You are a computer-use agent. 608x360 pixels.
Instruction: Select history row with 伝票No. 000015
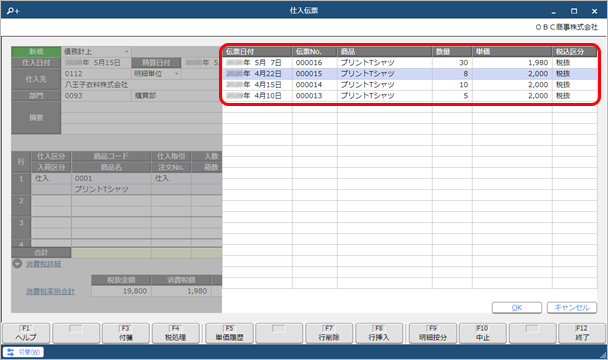tap(410, 74)
